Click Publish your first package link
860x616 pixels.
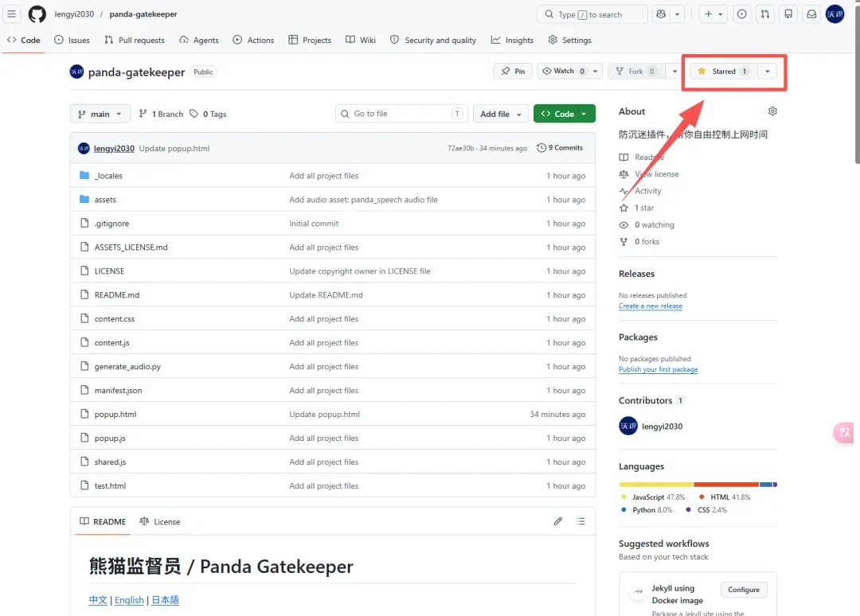[659, 369]
